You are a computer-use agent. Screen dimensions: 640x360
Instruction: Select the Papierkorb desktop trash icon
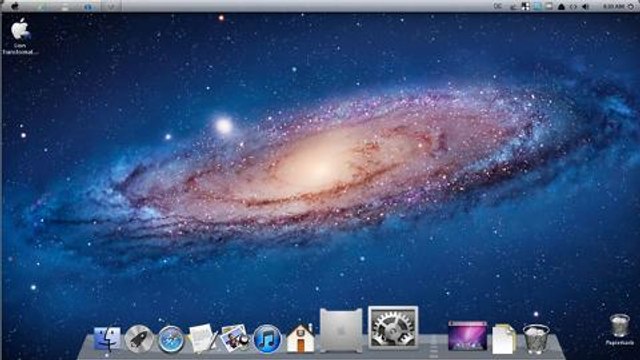(620, 329)
